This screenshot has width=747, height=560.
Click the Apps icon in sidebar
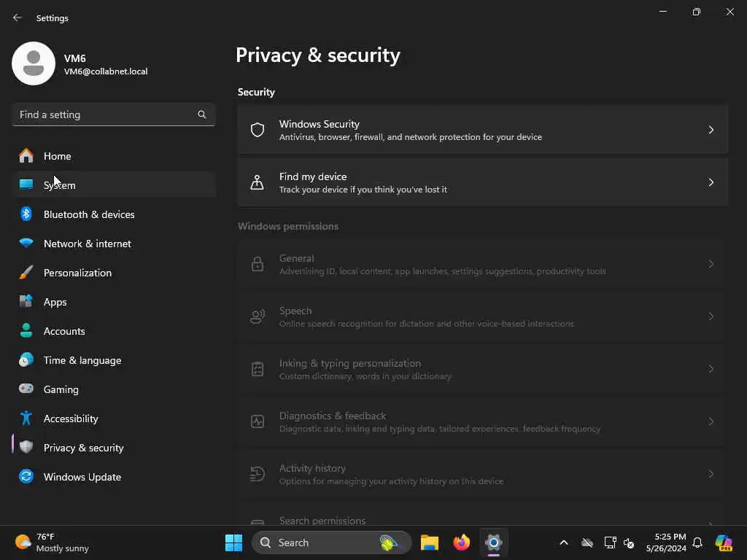tap(26, 301)
